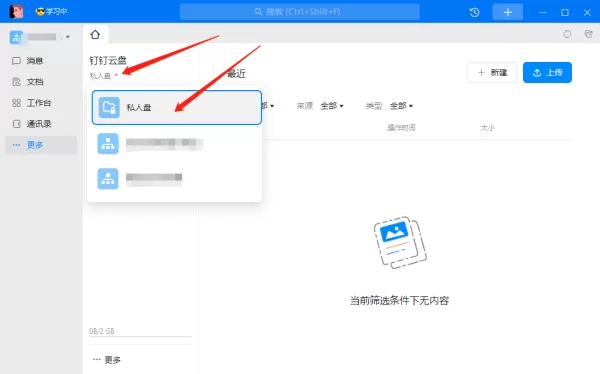Expand the organization switcher dropdown arrow

(68, 37)
